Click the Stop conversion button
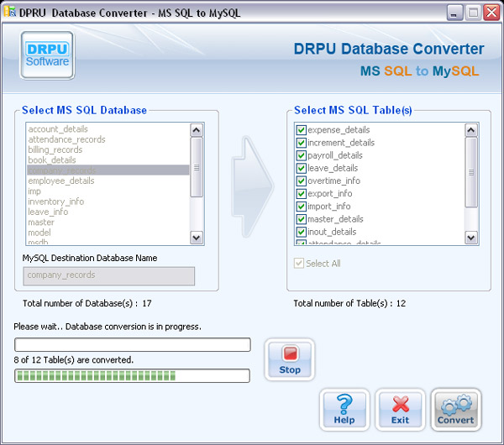The width and height of the screenshot is (504, 445). pos(289,359)
